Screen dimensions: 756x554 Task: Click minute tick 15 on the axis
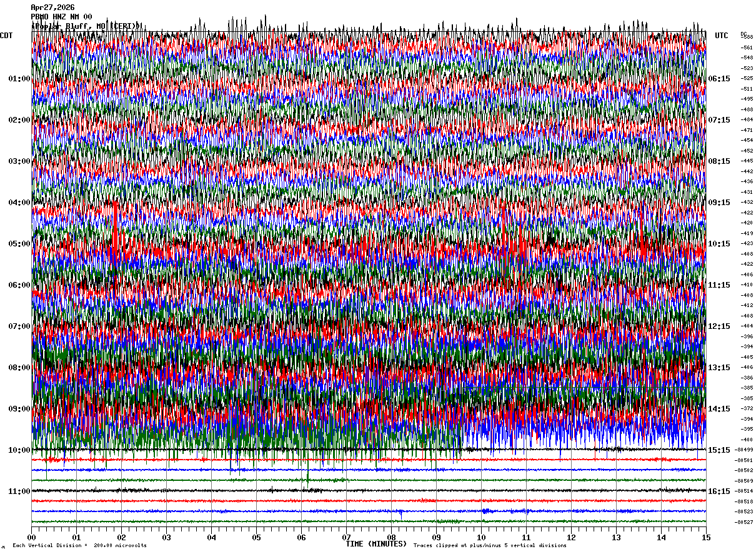coord(706,537)
